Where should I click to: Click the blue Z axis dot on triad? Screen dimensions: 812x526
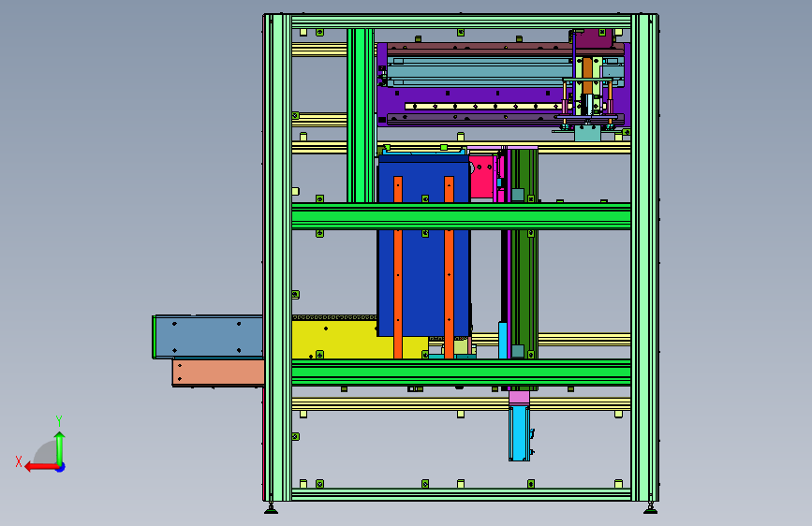61,467
